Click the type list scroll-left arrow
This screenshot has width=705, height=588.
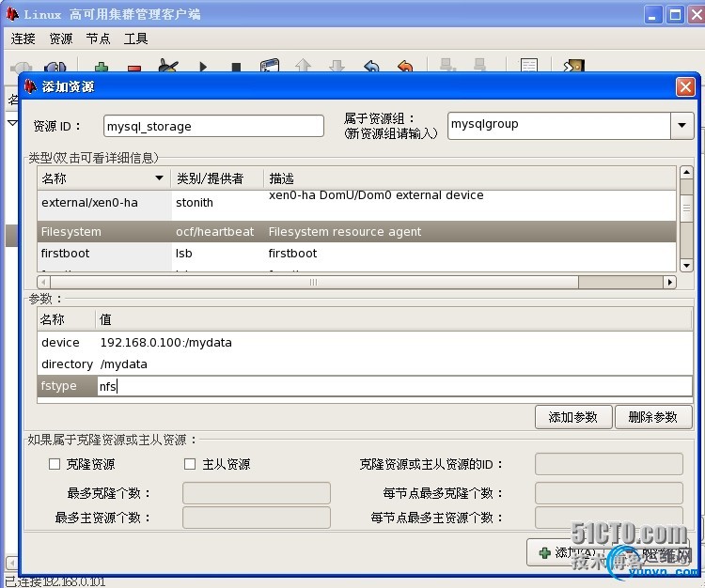click(43, 282)
